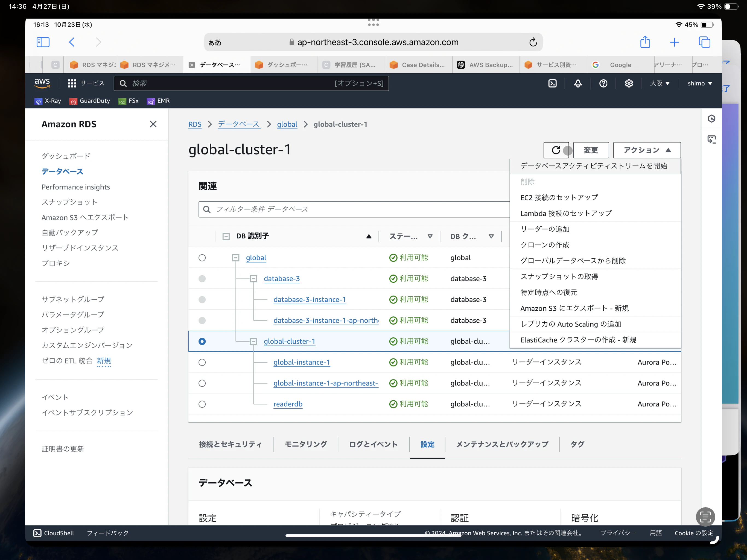This screenshot has height=560, width=747.
Task: Switch to ログとイベント tab
Action: pos(373,445)
